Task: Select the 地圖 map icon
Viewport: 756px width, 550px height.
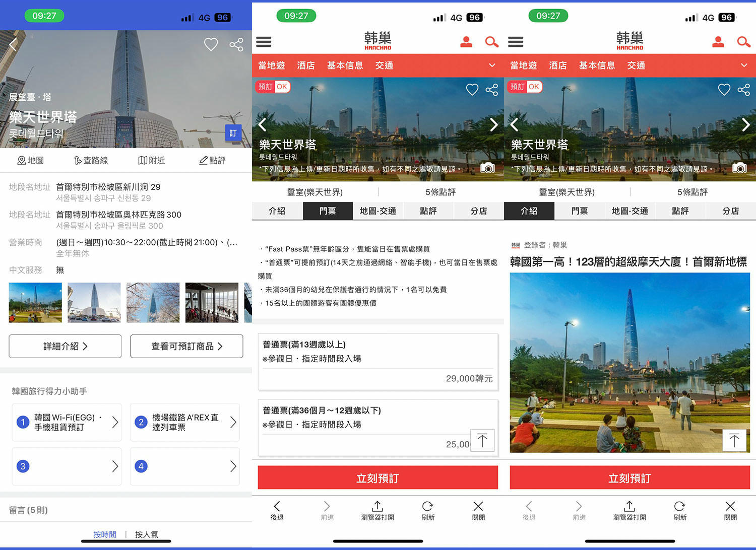Action: tap(30, 160)
